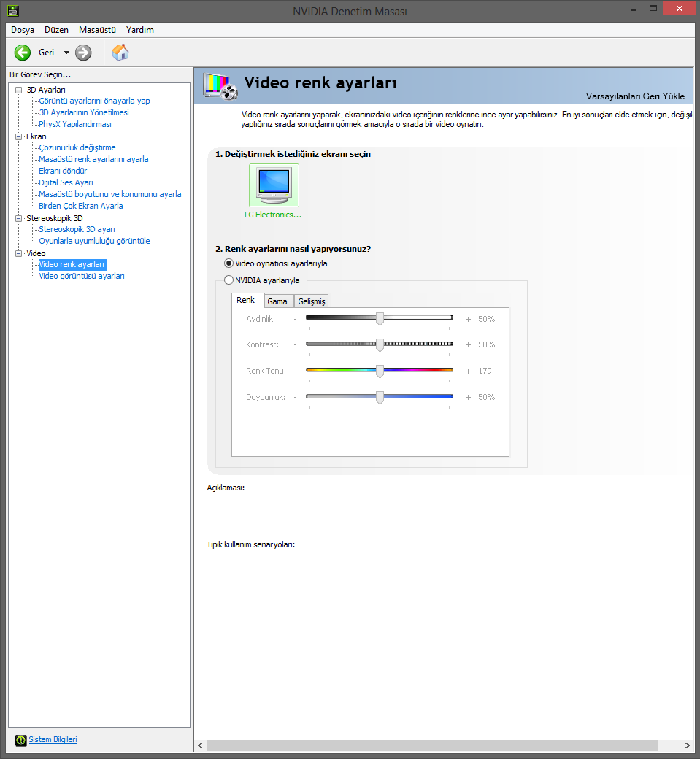Select Video oynatıcısı ayarlarıyla radio button
This screenshot has height=759, width=700.
click(x=228, y=263)
